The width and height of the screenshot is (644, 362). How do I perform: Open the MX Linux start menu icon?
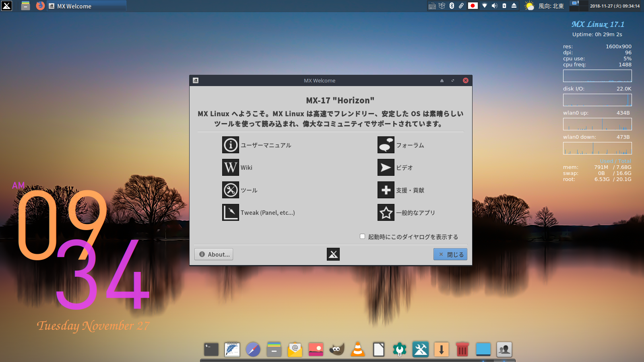click(x=6, y=6)
